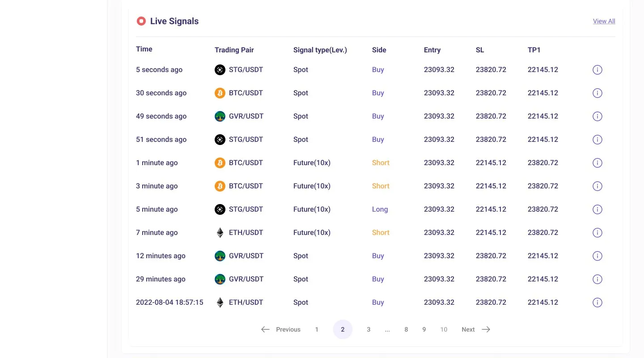Click Ethereum icon in 7 minute ago row
This screenshot has width=644, height=358.
tap(220, 233)
